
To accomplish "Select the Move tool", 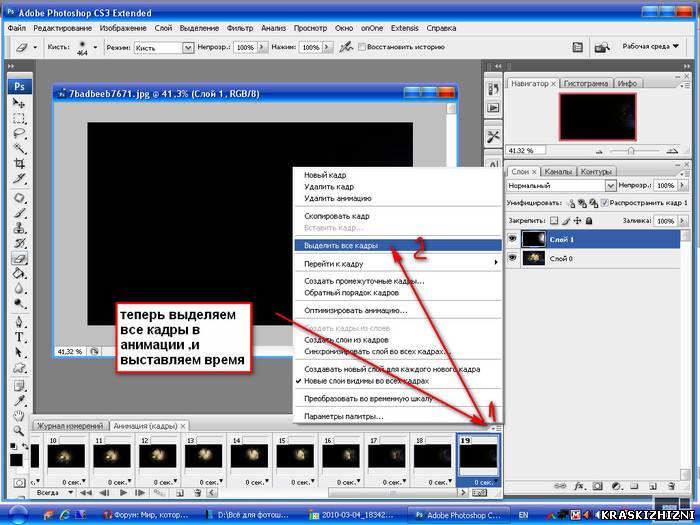I will (x=19, y=104).
